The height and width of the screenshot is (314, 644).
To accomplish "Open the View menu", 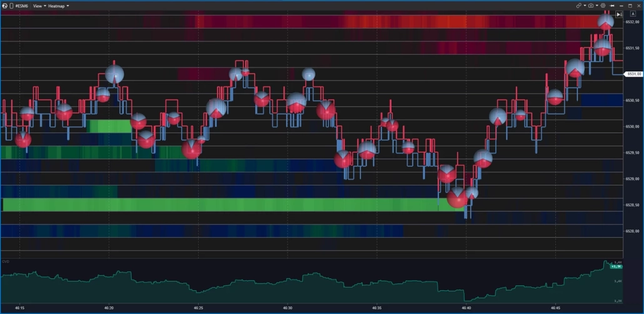I will (x=39, y=6).
